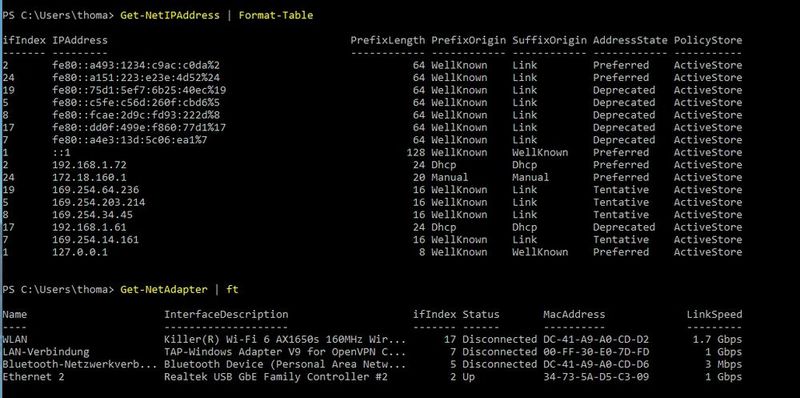This screenshot has width=800, height=398.
Task: Click the Up status of Ethernet 2
Action: coord(468,377)
